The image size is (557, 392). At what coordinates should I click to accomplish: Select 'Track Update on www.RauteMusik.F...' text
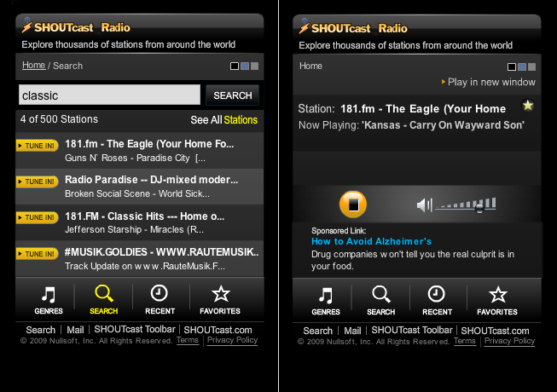point(144,266)
